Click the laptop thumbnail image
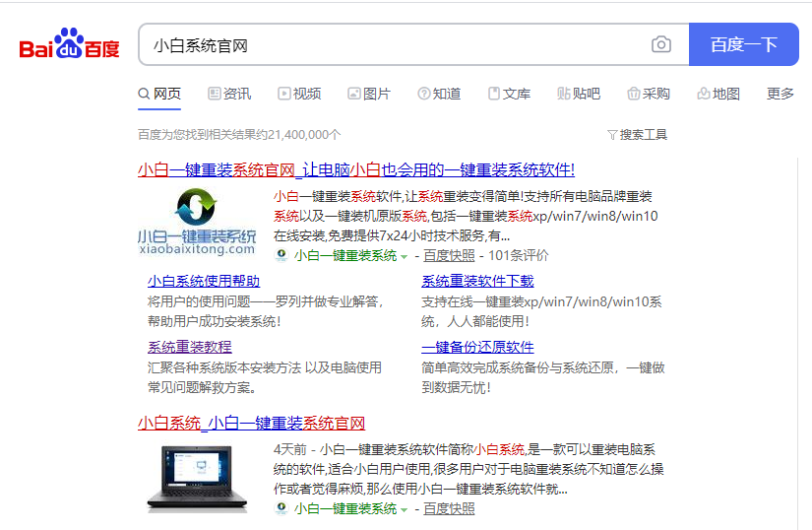This screenshot has height=530, width=812. (x=197, y=478)
